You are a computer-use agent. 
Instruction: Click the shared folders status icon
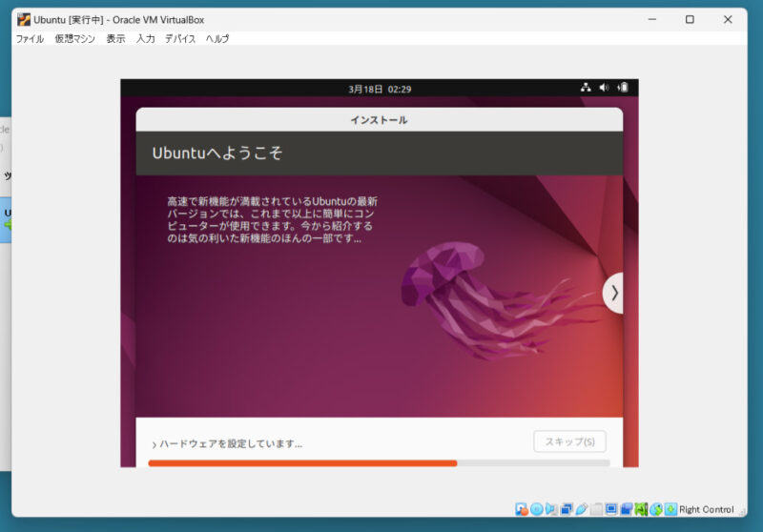[597, 509]
